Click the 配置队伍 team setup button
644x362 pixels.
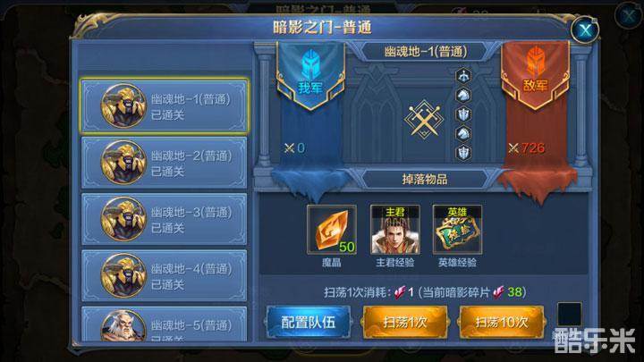(308, 322)
